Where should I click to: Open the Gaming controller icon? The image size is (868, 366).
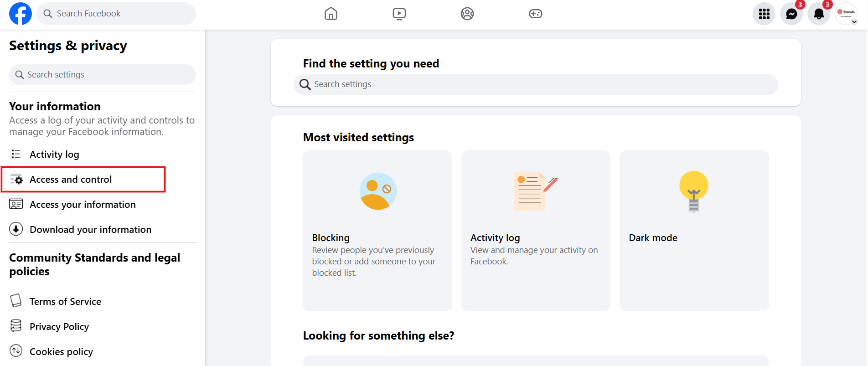535,14
